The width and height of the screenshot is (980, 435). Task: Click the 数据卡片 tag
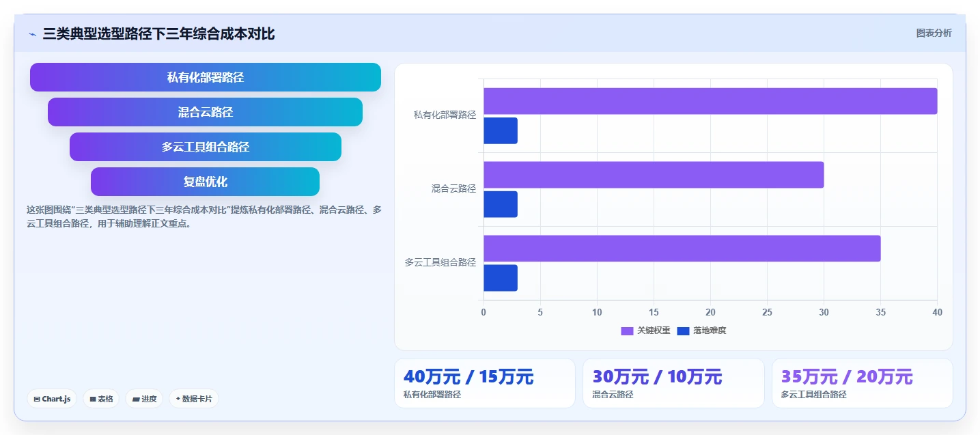pos(194,399)
